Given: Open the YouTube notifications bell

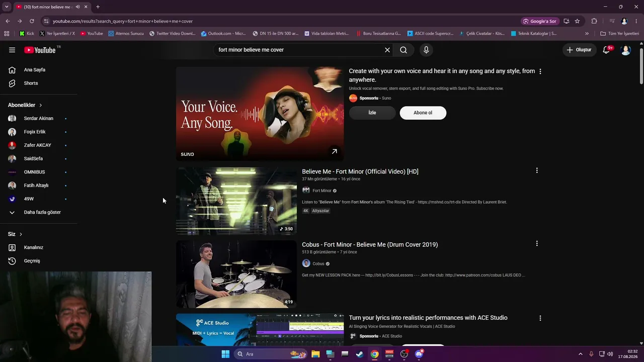Looking at the screenshot, I should [x=606, y=50].
